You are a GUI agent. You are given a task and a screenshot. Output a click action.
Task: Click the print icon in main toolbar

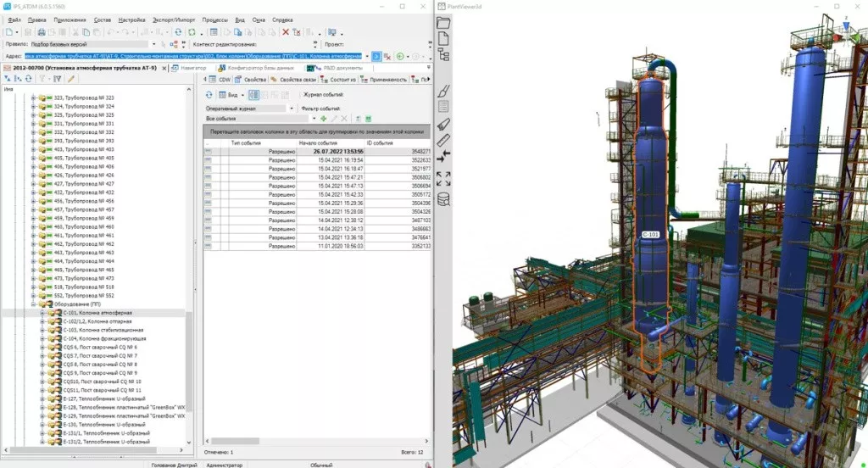click(x=41, y=33)
